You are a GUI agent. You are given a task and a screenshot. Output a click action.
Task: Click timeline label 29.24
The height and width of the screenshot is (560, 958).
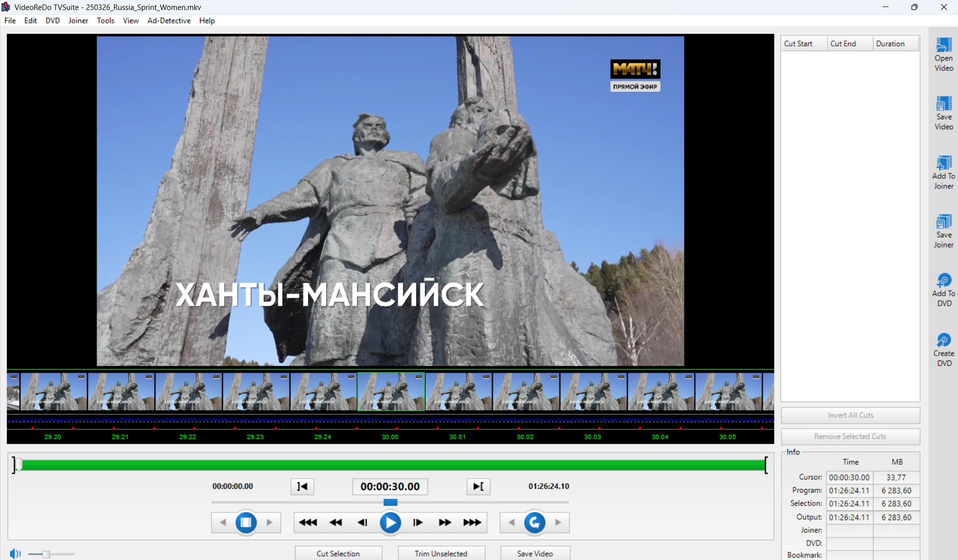pos(322,437)
